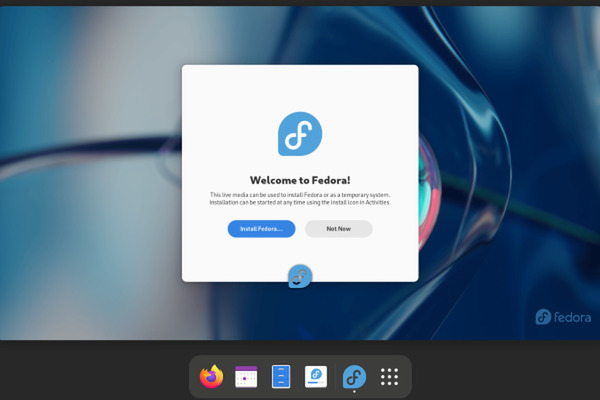600x400 pixels.
Task: Click the Fedora logo in welcome dialog
Action: click(x=300, y=134)
